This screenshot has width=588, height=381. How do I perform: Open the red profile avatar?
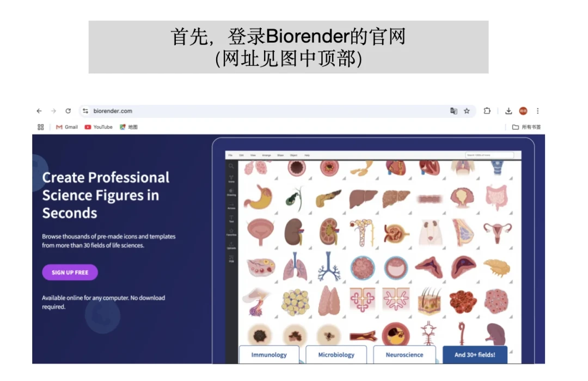click(x=523, y=111)
